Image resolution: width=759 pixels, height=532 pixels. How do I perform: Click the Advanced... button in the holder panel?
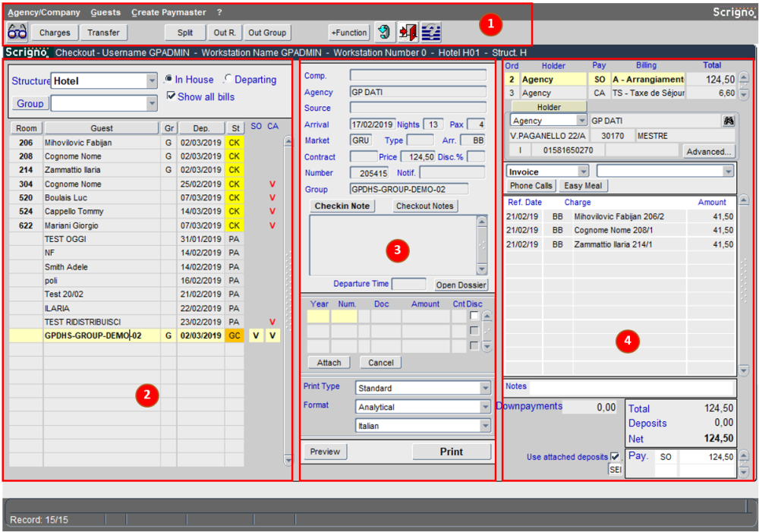pos(707,151)
